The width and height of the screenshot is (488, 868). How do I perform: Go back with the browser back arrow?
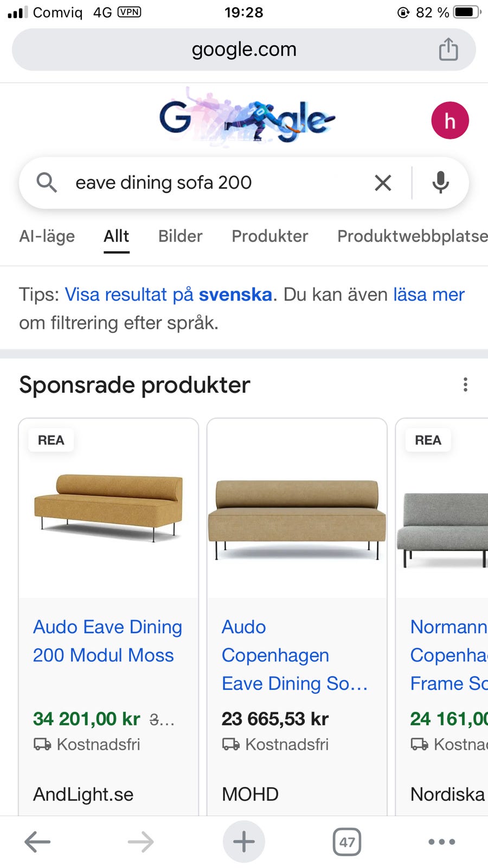(x=37, y=841)
